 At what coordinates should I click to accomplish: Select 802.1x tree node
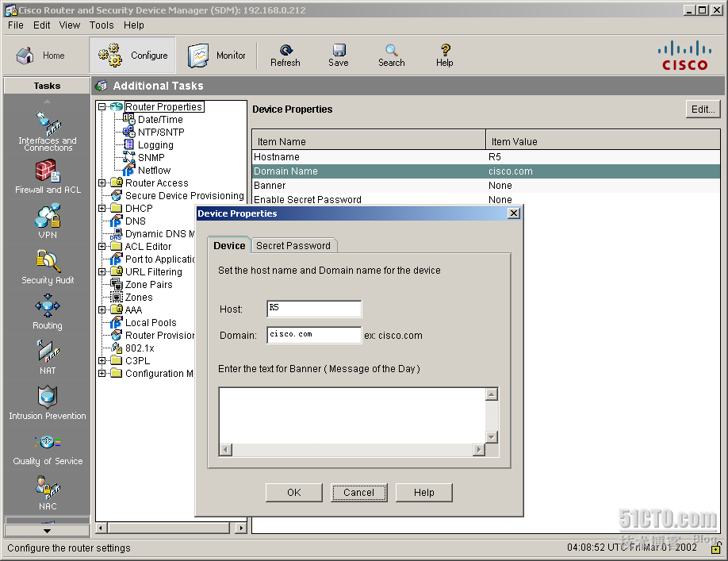(140, 348)
